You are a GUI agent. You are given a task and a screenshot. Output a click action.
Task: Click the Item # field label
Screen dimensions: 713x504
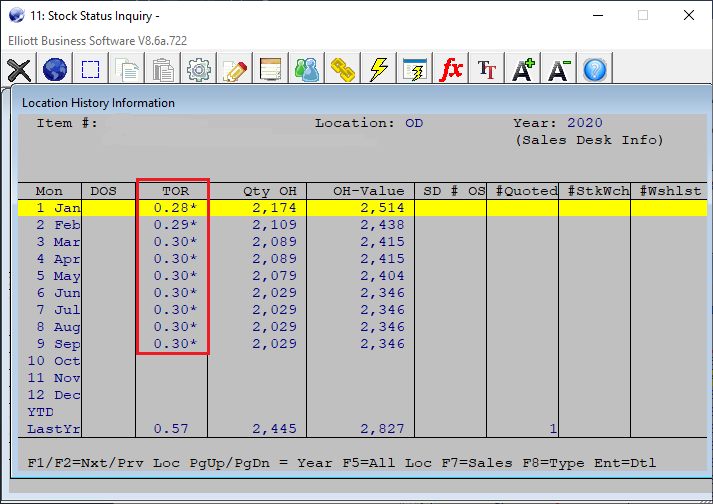click(67, 123)
